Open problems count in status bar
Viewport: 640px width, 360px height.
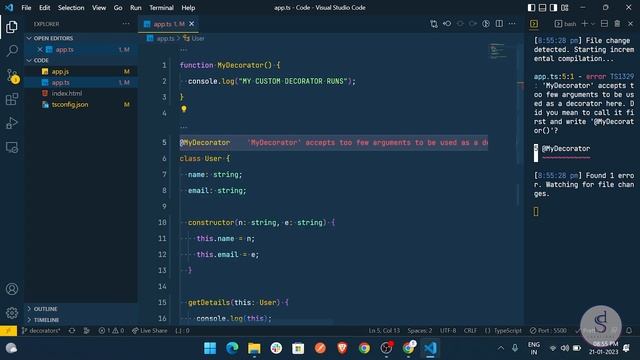coord(111,331)
